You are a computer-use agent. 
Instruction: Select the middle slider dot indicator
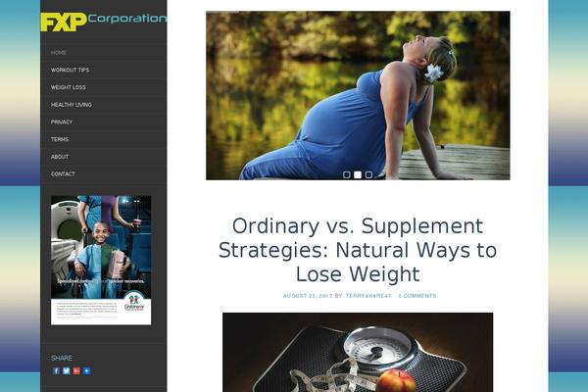tap(358, 174)
